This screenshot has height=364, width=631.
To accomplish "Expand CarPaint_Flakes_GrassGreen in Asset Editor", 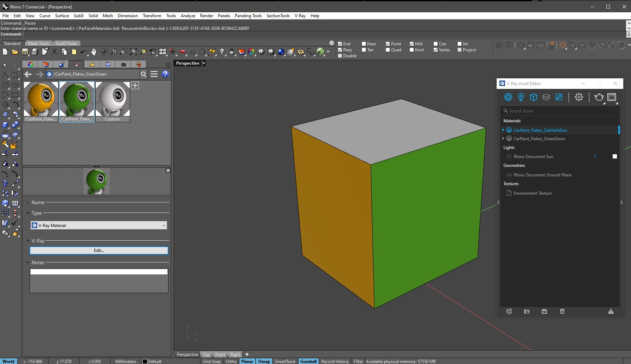I will pos(503,138).
